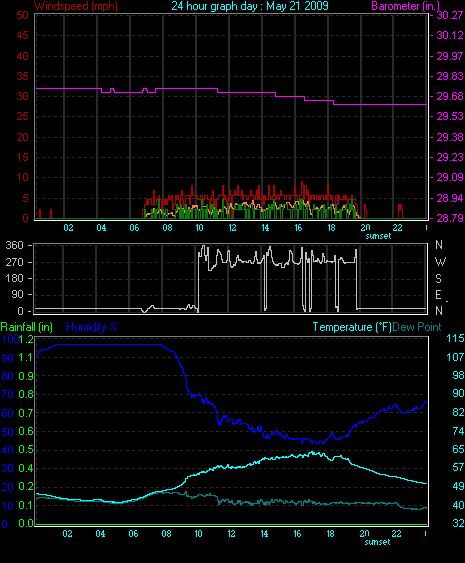Click hour 18 on the windspeed graph time axis

[331, 228]
